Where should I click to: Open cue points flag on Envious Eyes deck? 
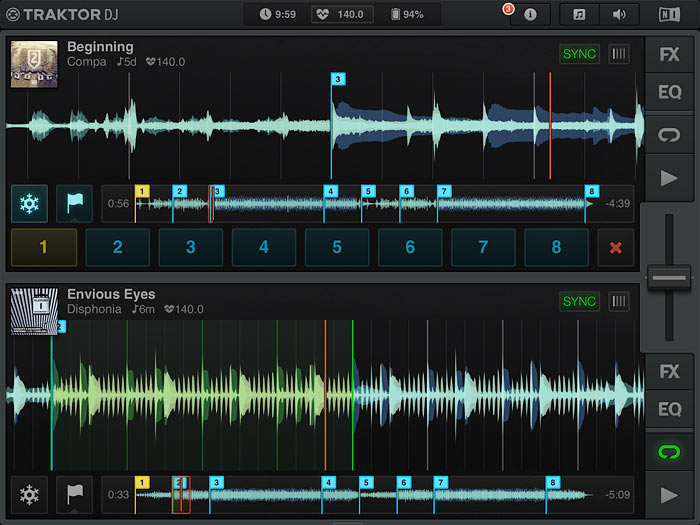pyautogui.click(x=74, y=494)
